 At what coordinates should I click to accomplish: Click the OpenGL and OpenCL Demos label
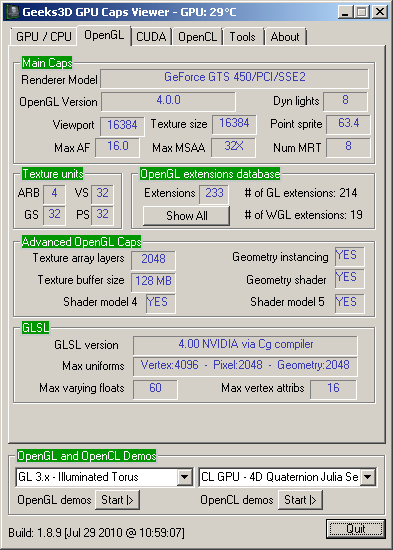[x=87, y=456]
